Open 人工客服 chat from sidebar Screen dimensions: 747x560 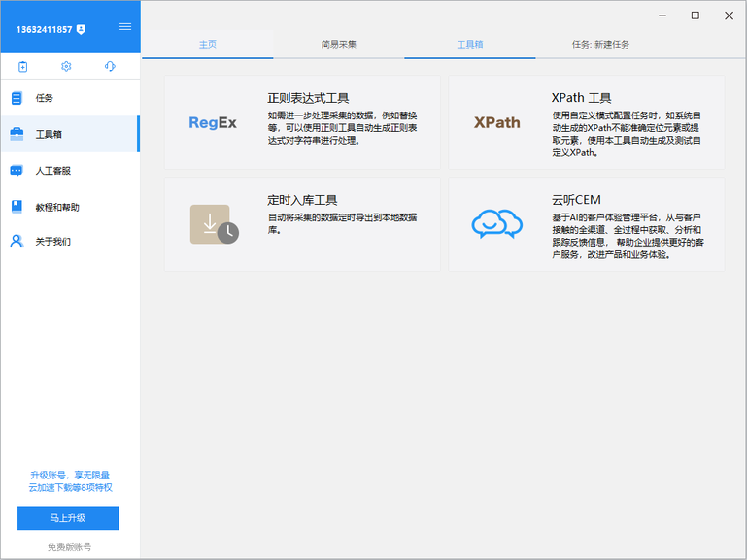(52, 171)
